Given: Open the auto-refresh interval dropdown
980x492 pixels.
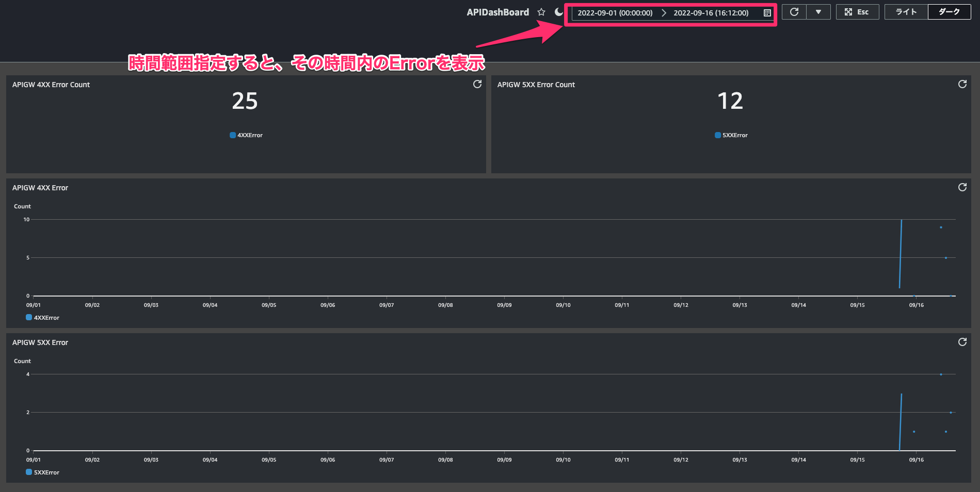Looking at the screenshot, I should click(x=818, y=11).
